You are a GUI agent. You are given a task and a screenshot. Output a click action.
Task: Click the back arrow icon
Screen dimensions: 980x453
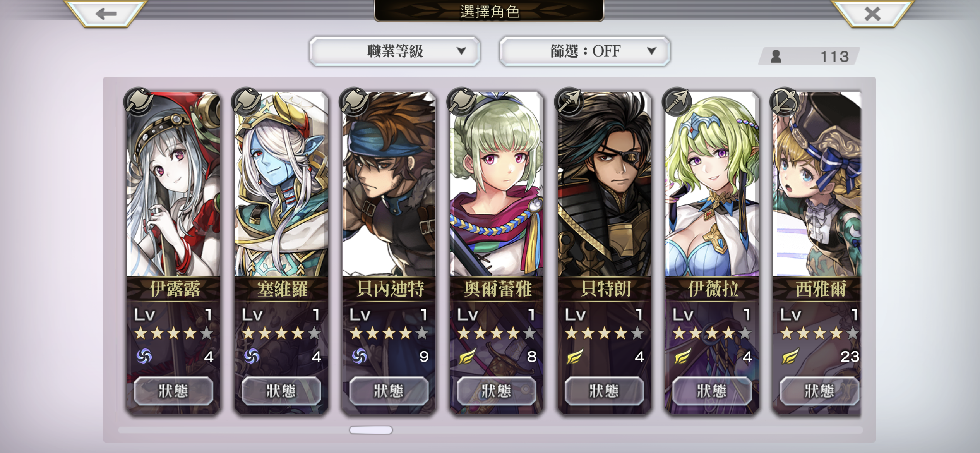(106, 14)
